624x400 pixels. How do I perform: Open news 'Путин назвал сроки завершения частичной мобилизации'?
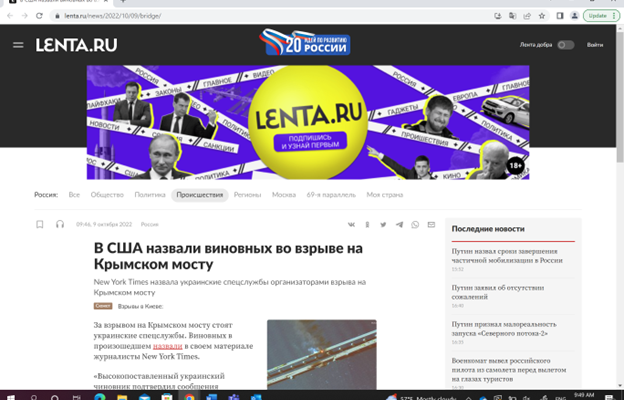click(507, 256)
